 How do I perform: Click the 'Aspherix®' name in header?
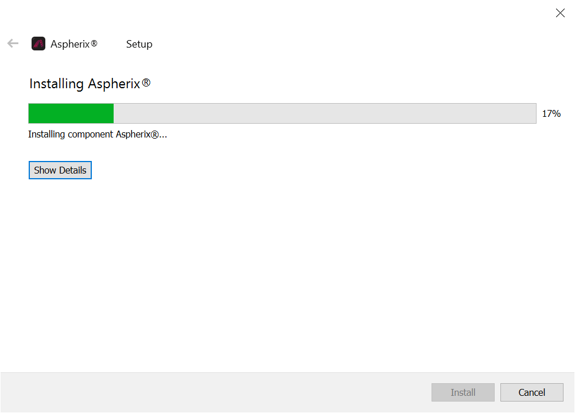(74, 44)
